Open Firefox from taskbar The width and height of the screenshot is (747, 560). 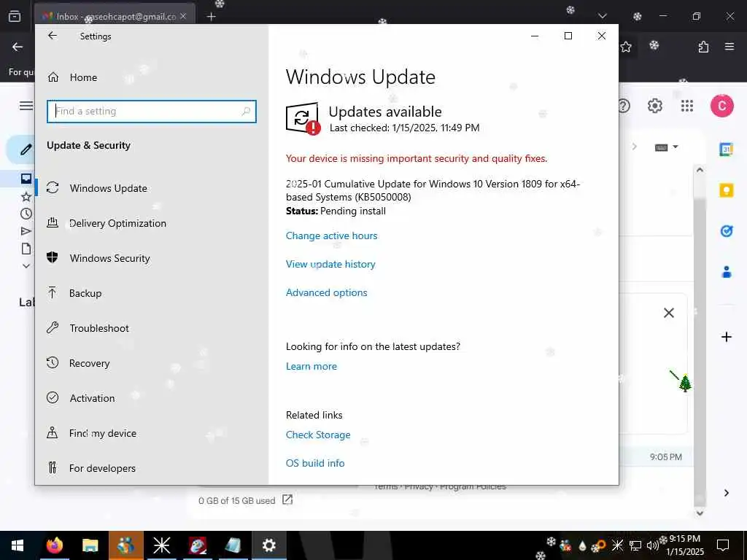point(55,545)
